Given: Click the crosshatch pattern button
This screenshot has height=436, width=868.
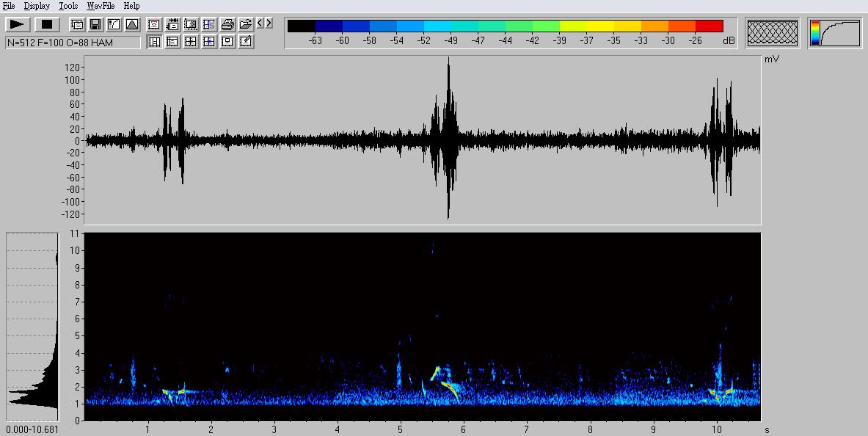Looking at the screenshot, I should 773,32.
